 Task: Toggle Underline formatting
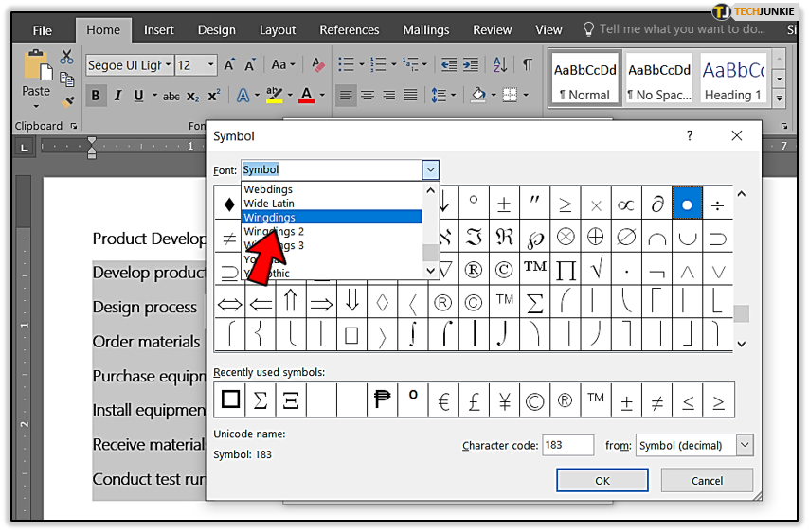[x=138, y=96]
